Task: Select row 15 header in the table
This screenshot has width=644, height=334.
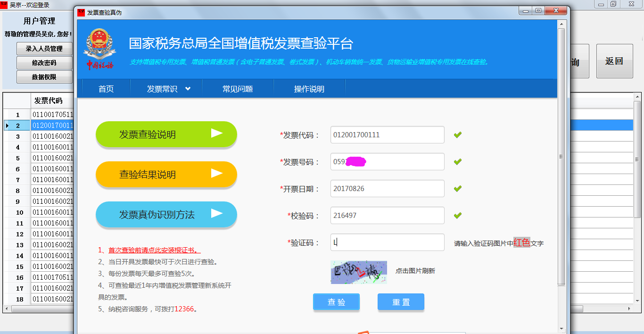Action: point(17,267)
